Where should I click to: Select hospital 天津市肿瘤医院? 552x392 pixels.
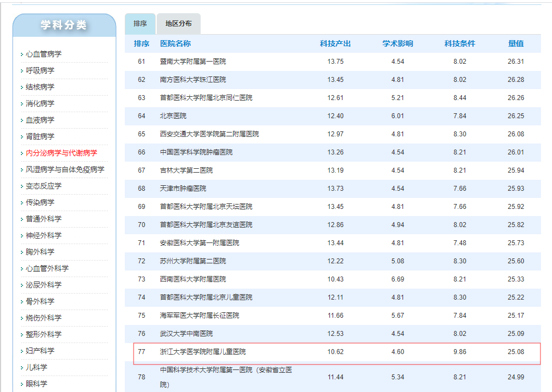tap(183, 189)
